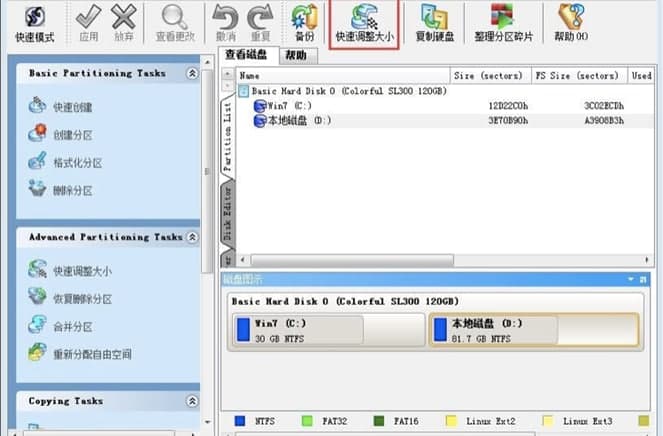
Task: Click the 快速调整大小 toolbar icon
Action: (364, 17)
